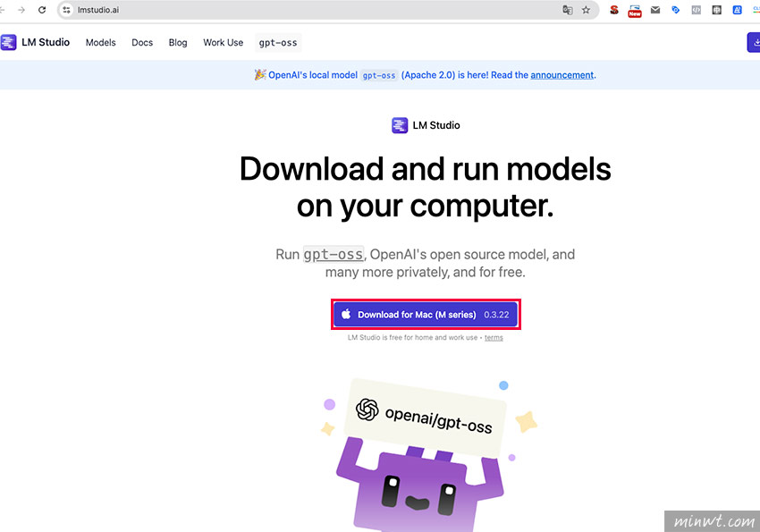Open the Work Use page

tap(223, 43)
